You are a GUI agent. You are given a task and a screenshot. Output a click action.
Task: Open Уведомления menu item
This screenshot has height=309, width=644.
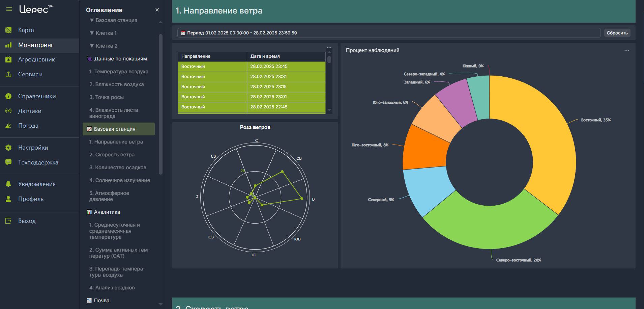point(37,184)
